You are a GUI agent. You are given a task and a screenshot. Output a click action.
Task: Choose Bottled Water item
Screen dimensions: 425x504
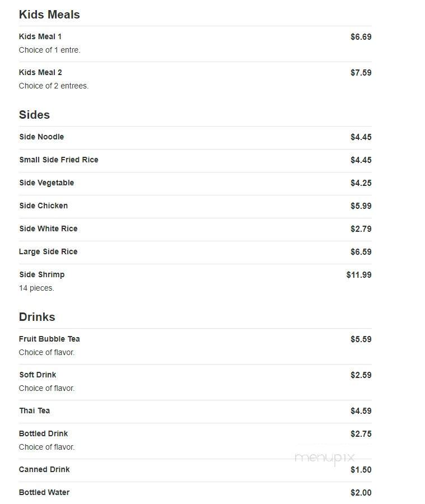click(195, 493)
